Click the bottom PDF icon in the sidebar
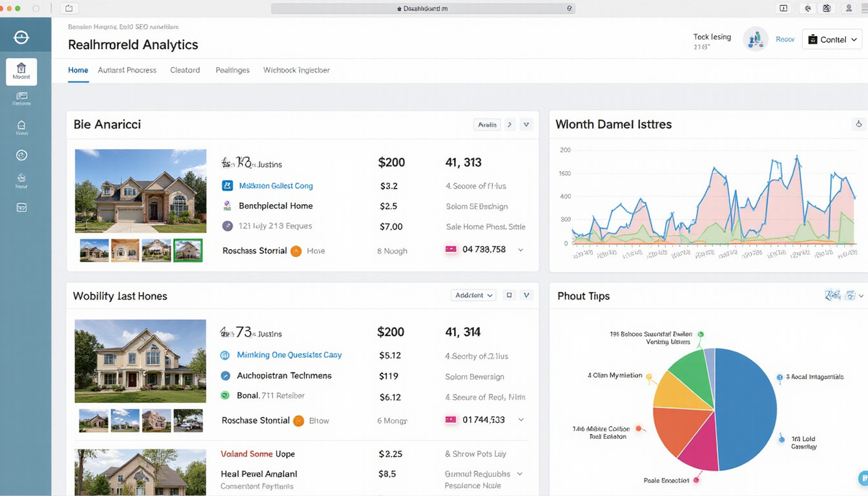 tap(22, 207)
